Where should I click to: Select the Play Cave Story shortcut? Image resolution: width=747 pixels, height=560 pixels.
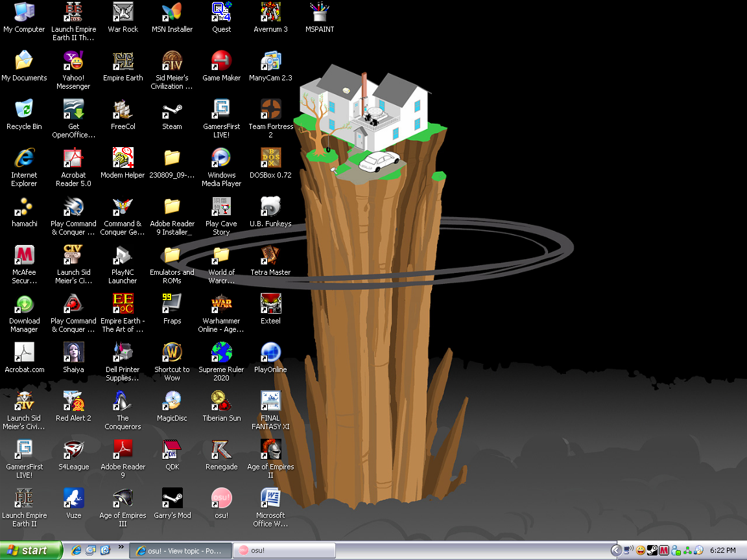tap(222, 216)
